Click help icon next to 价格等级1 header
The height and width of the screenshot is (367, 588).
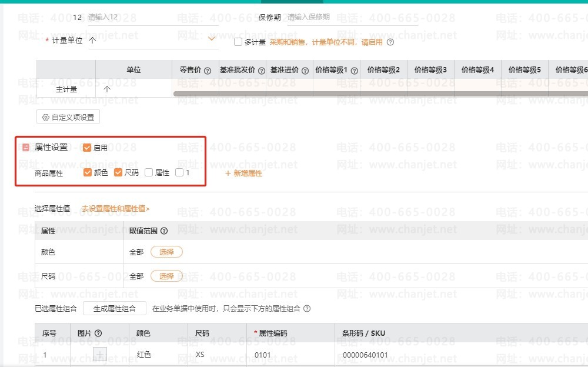click(x=354, y=71)
